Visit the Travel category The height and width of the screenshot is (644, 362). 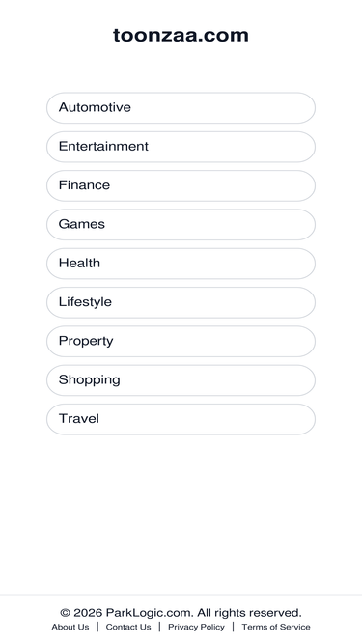coord(181,419)
